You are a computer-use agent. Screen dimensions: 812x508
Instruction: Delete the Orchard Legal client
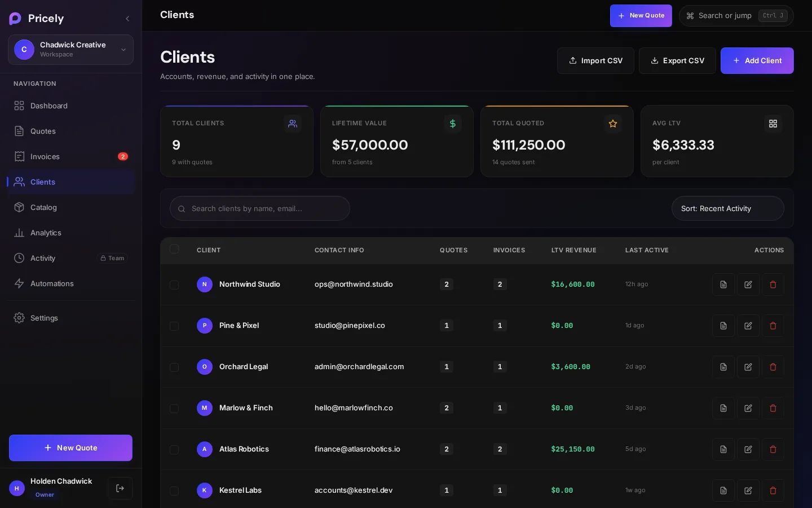[x=773, y=367]
